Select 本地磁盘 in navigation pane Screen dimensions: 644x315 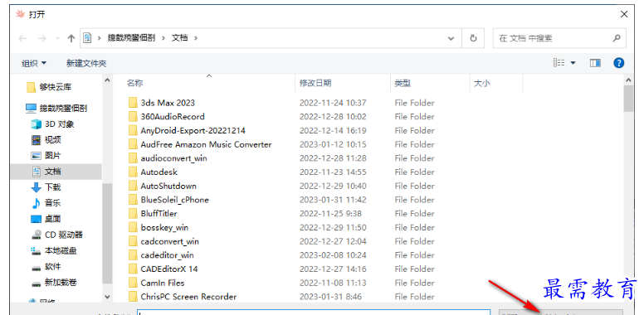point(54,250)
